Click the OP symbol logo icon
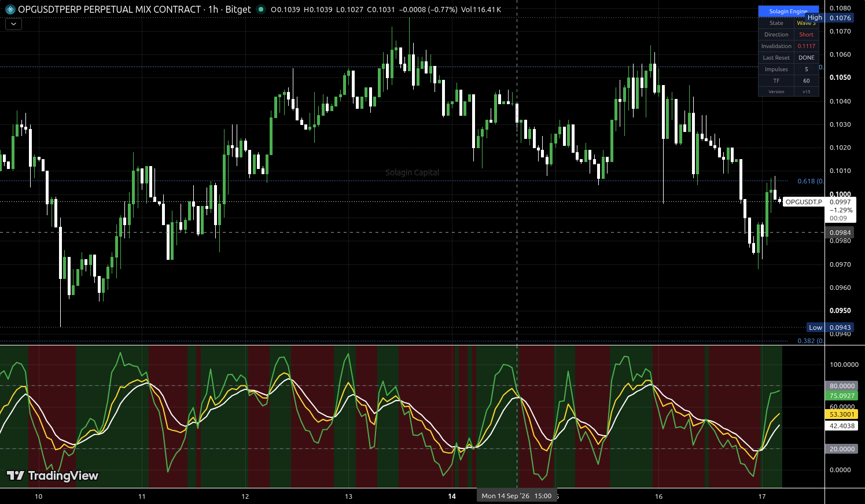 [10, 9]
